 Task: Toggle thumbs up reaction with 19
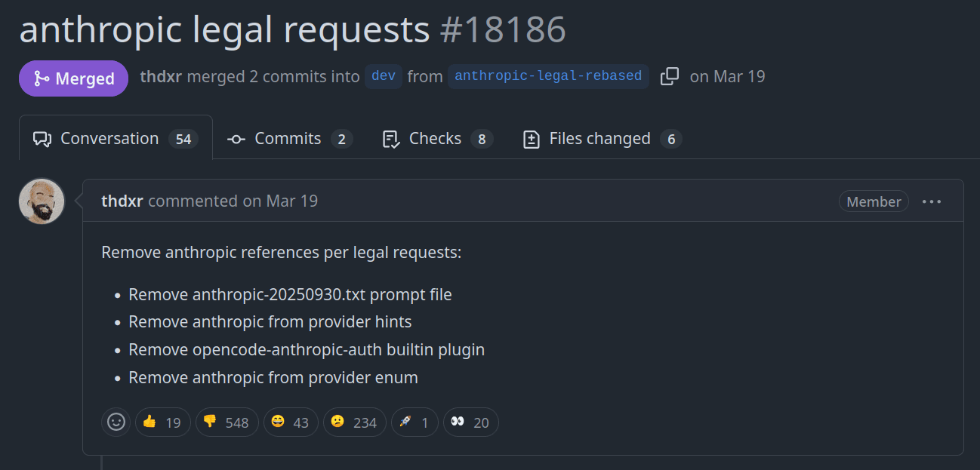click(x=162, y=422)
